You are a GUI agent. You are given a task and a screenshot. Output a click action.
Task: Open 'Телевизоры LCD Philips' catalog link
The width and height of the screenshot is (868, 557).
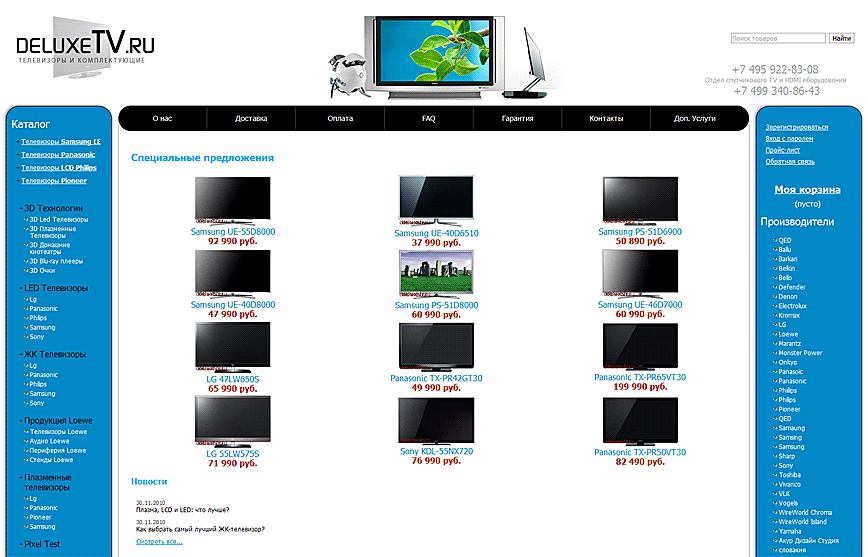[59, 168]
